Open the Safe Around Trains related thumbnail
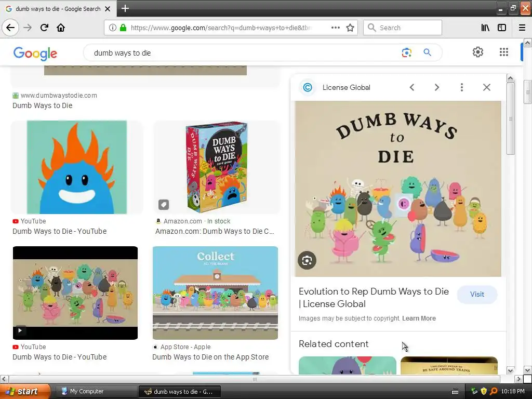The width and height of the screenshot is (532, 399). point(449,365)
